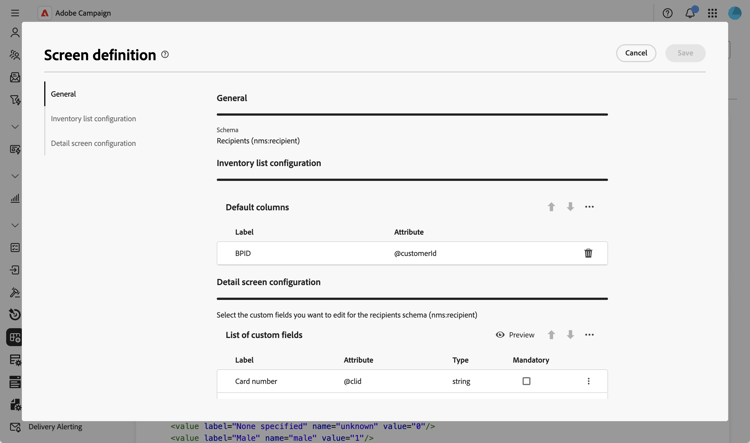Click the gavel sidebar icon
Screen dimensions: 750x443
pos(15,292)
